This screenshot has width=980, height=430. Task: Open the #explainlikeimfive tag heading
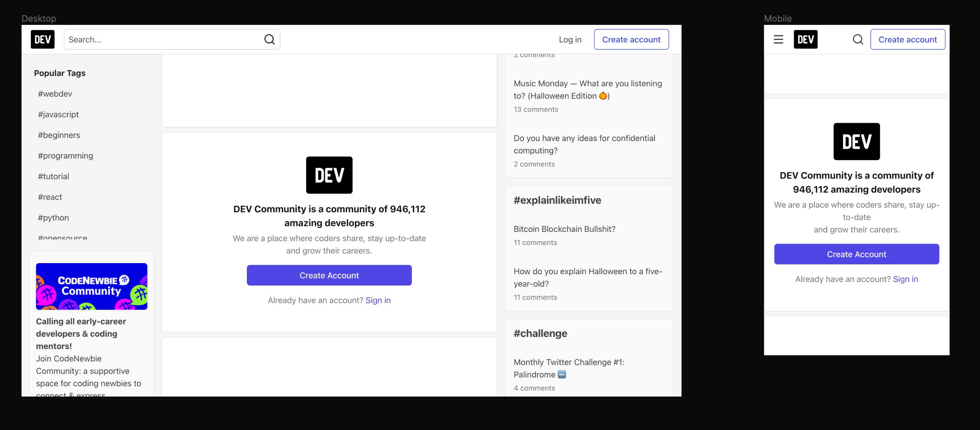click(557, 200)
